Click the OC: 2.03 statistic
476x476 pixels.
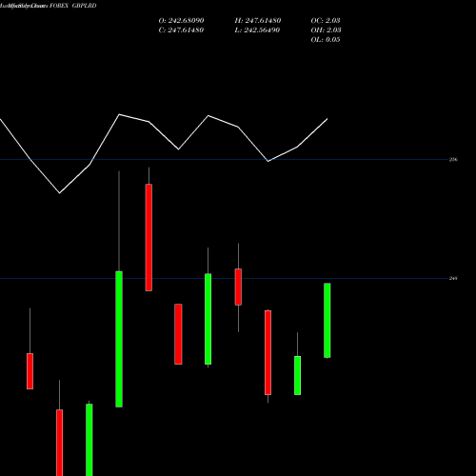coord(326,21)
